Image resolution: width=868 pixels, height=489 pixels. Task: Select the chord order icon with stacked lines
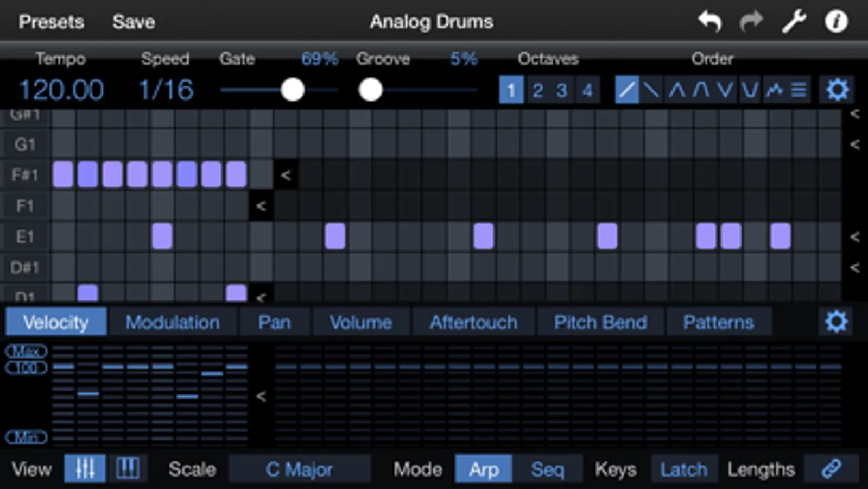pyautogui.click(x=799, y=90)
